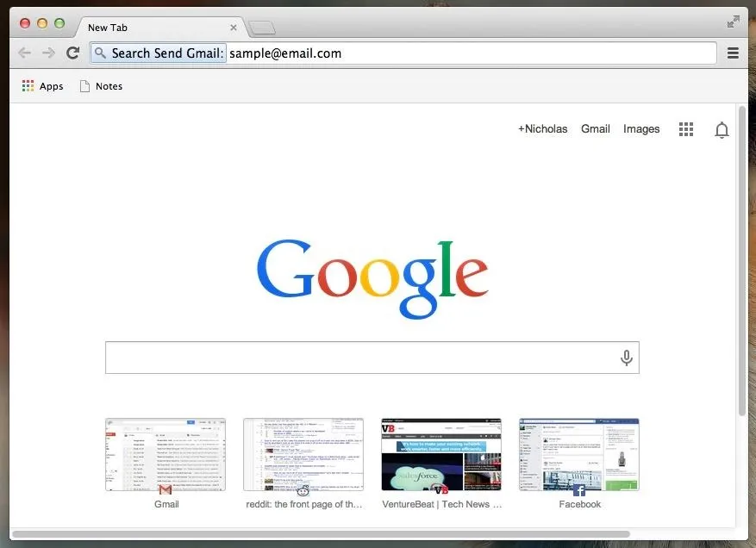The height and width of the screenshot is (548, 756).
Task: Click the address bar text sample@email.com
Action: [285, 53]
